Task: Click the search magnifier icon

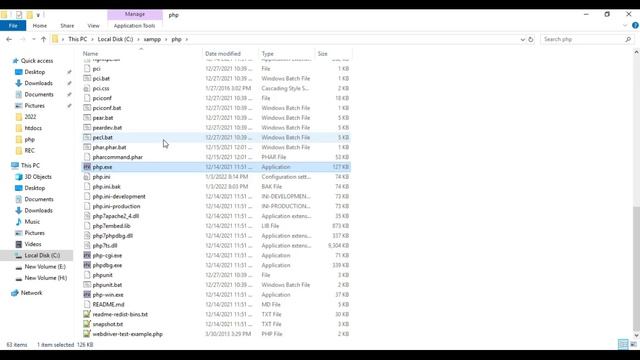Action: point(628,39)
